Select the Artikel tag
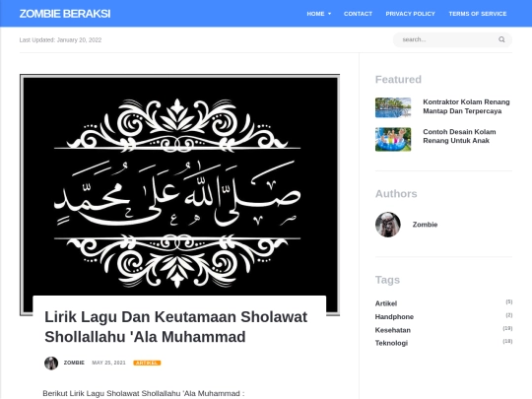532x399 pixels. pyautogui.click(x=386, y=303)
